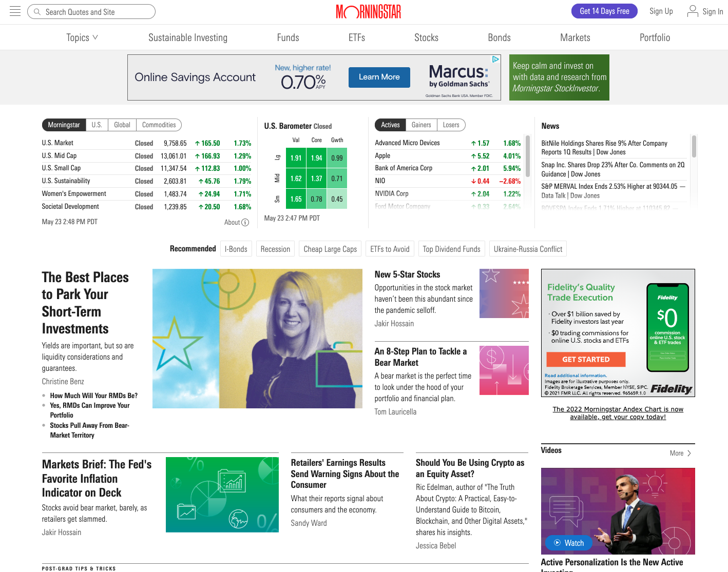This screenshot has height=572, width=728.
Task: Click the Get 14 Days Free button
Action: pyautogui.click(x=604, y=11)
